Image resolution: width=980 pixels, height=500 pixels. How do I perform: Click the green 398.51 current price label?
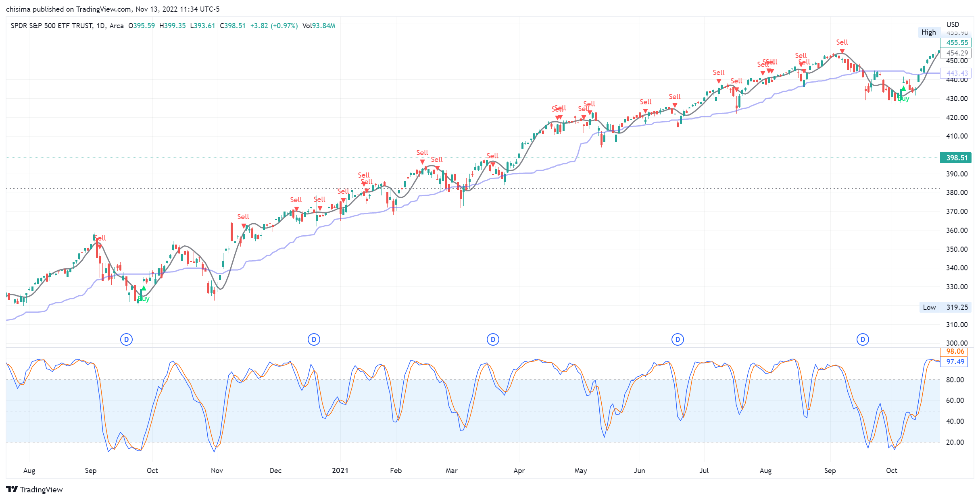(956, 158)
